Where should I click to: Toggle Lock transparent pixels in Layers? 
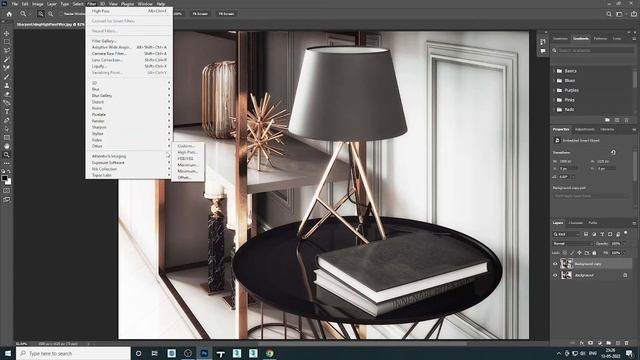pos(565,253)
